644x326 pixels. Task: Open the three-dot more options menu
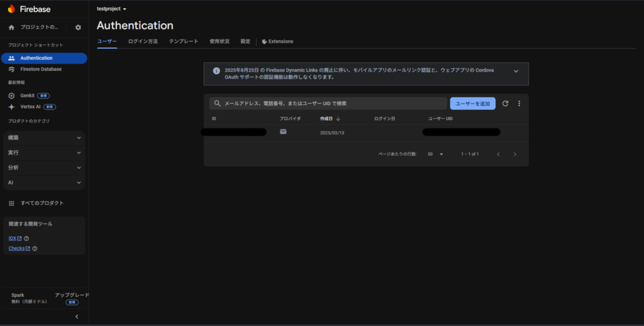coord(519,104)
